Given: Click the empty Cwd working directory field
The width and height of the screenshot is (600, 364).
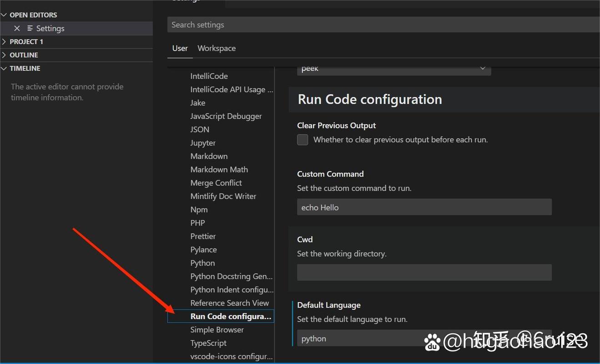Looking at the screenshot, I should click(x=424, y=273).
